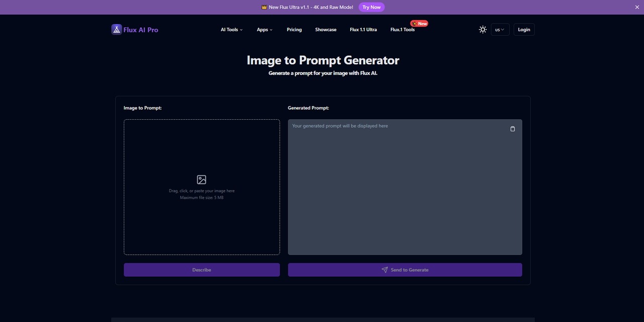Click the New Flux Ultra v1.1 banner text
This screenshot has height=322, width=644.
tap(311, 7)
